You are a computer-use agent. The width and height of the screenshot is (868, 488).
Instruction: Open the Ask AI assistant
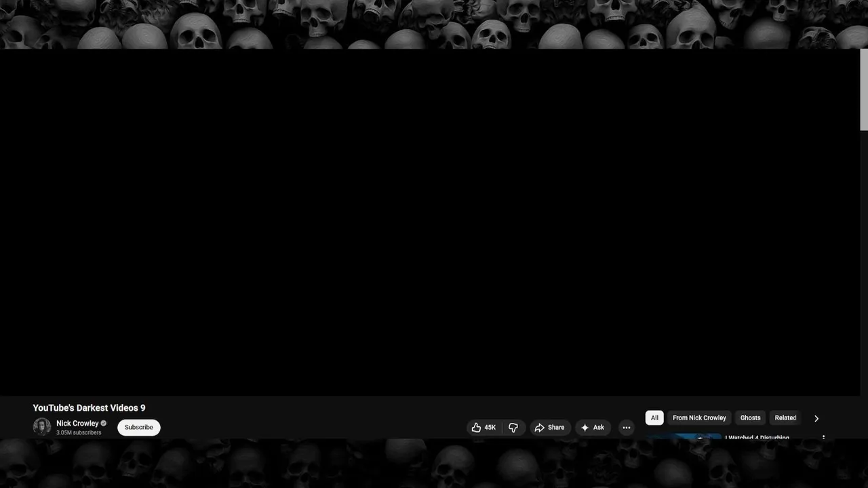pyautogui.click(x=593, y=428)
